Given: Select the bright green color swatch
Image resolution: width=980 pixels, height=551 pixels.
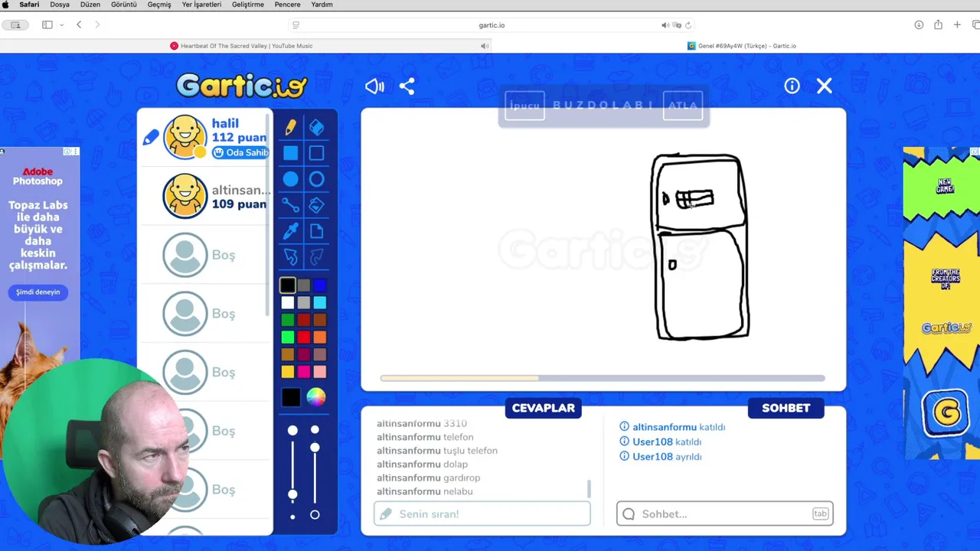Looking at the screenshot, I should click(x=288, y=337).
